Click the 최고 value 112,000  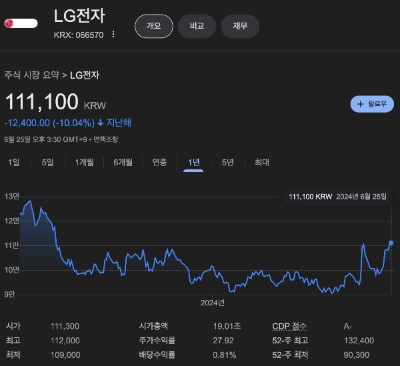pos(65,340)
